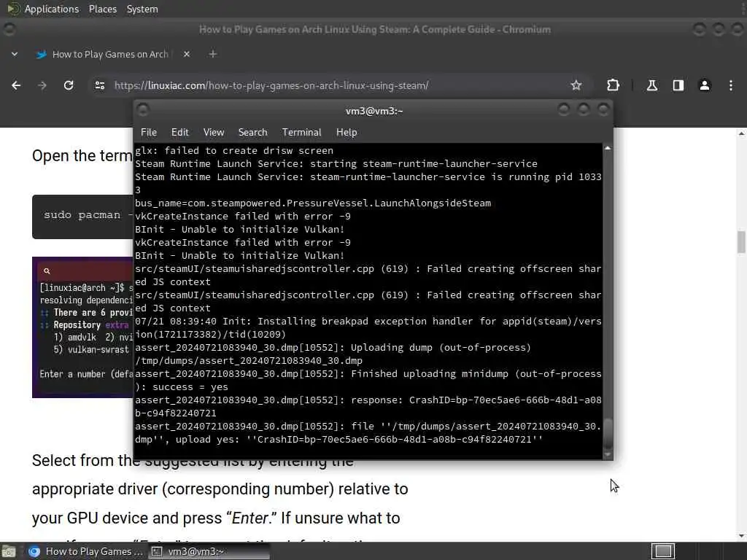Open the Chromium profile avatar

pyautogui.click(x=705, y=85)
